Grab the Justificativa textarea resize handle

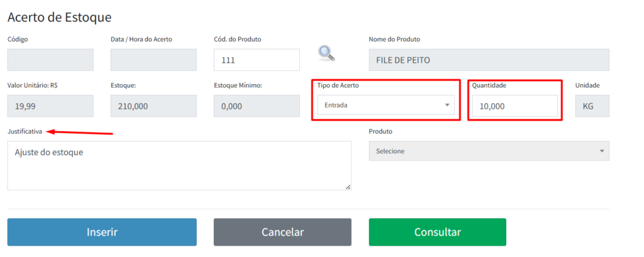point(348,187)
